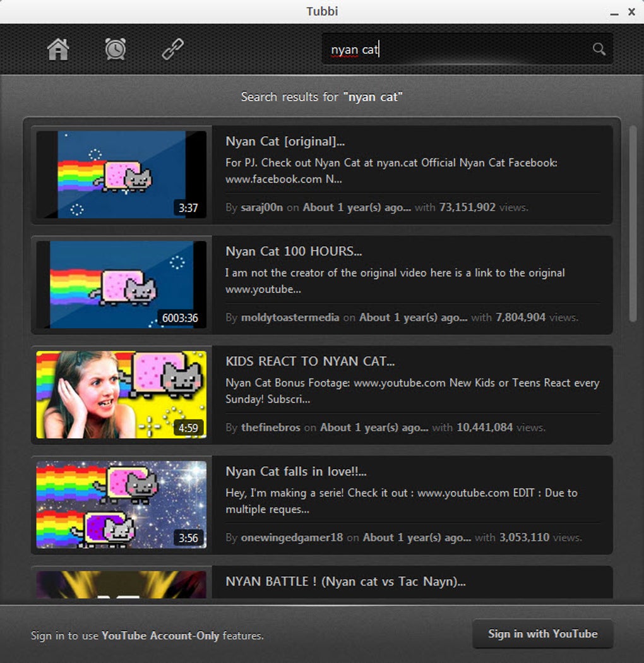644x663 pixels.
Task: Click view count 3,053,110
Action: [x=524, y=537]
